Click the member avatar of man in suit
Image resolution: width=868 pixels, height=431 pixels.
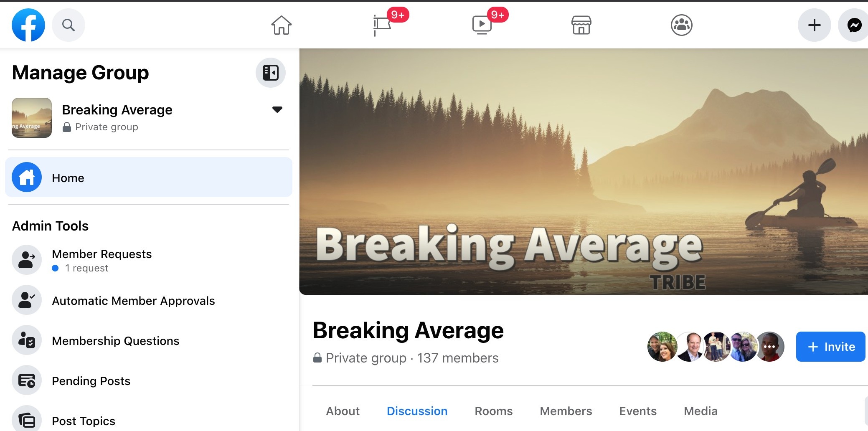pyautogui.click(x=689, y=347)
